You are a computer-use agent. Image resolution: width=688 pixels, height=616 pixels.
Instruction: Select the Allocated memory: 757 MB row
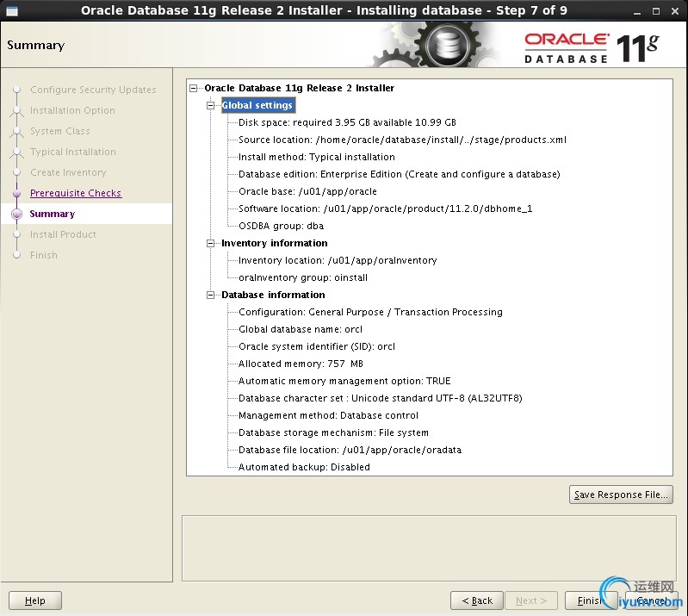coord(301,364)
